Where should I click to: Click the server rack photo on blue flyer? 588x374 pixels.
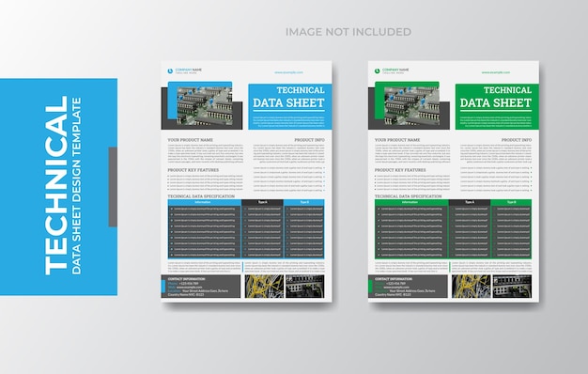point(305,287)
